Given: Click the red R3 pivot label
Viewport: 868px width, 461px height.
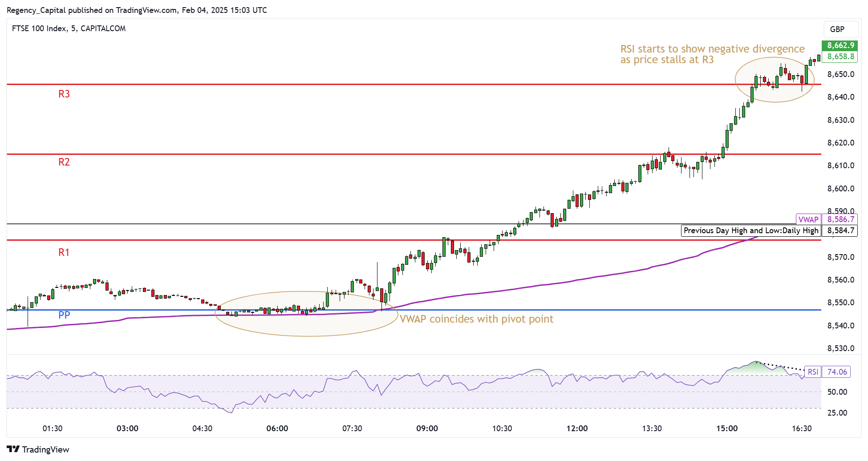Looking at the screenshot, I should coord(64,94).
